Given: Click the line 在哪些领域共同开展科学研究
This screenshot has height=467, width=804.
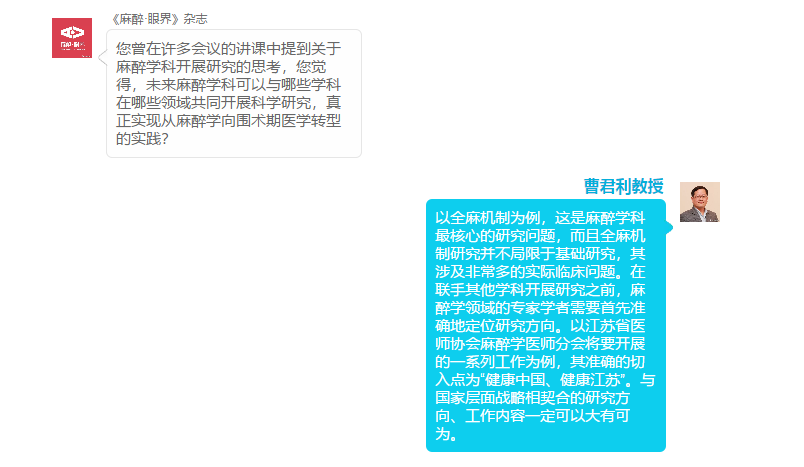Looking at the screenshot, I should [229, 103].
